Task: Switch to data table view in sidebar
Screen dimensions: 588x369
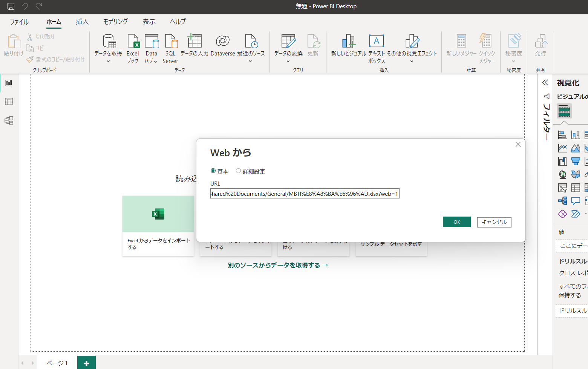Action: point(9,101)
